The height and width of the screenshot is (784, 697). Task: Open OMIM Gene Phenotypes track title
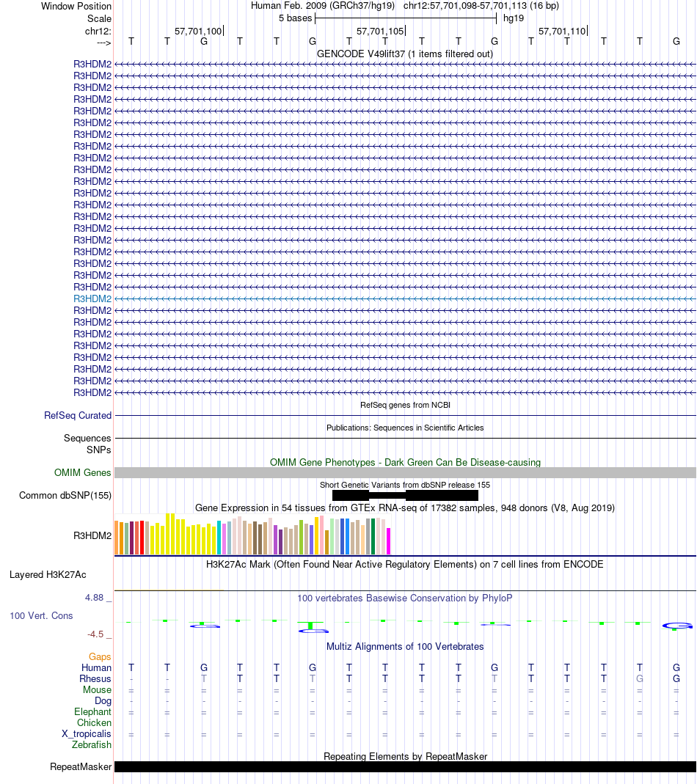(x=405, y=462)
